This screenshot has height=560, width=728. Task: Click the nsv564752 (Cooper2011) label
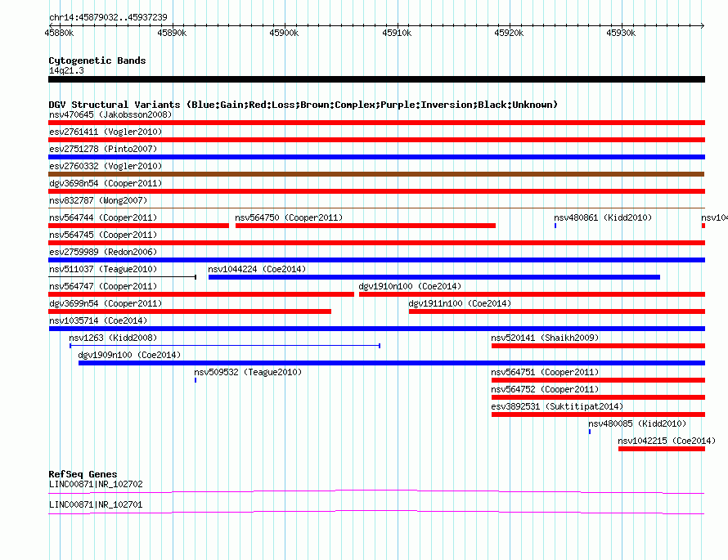click(545, 389)
